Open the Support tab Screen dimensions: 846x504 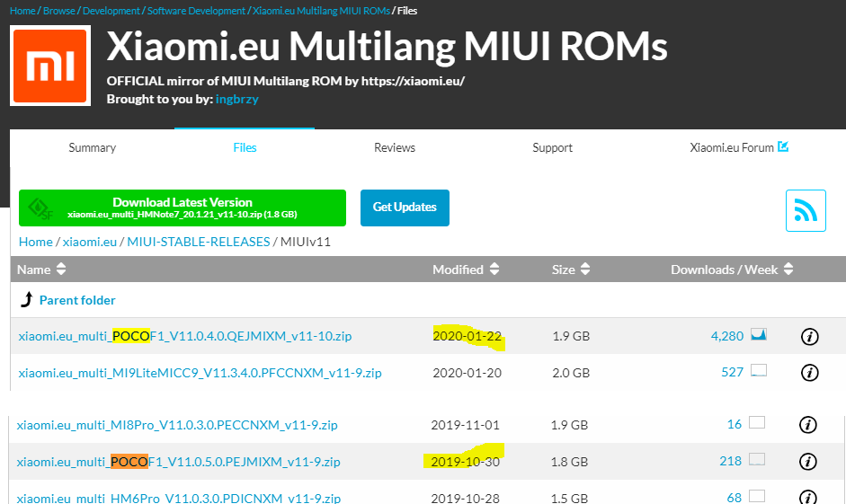click(552, 147)
